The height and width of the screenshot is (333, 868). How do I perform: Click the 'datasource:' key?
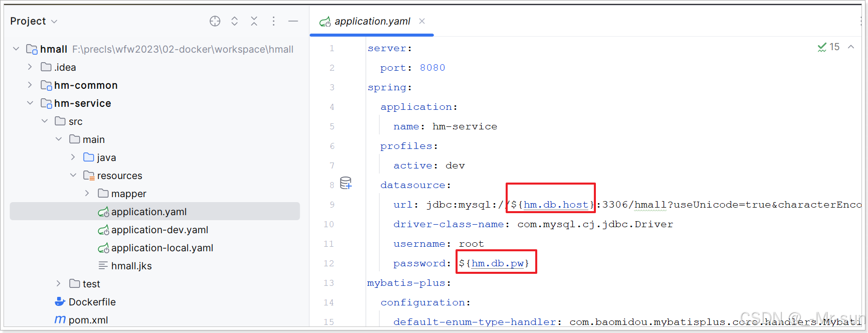[415, 185]
